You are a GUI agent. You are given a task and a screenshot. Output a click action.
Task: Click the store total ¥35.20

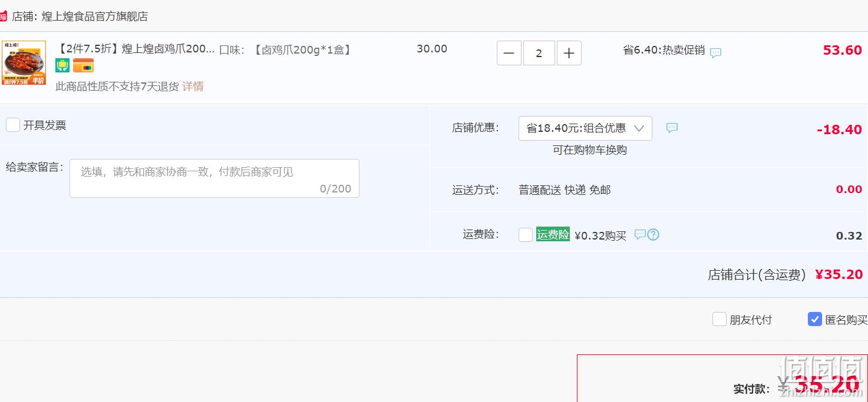pos(839,274)
